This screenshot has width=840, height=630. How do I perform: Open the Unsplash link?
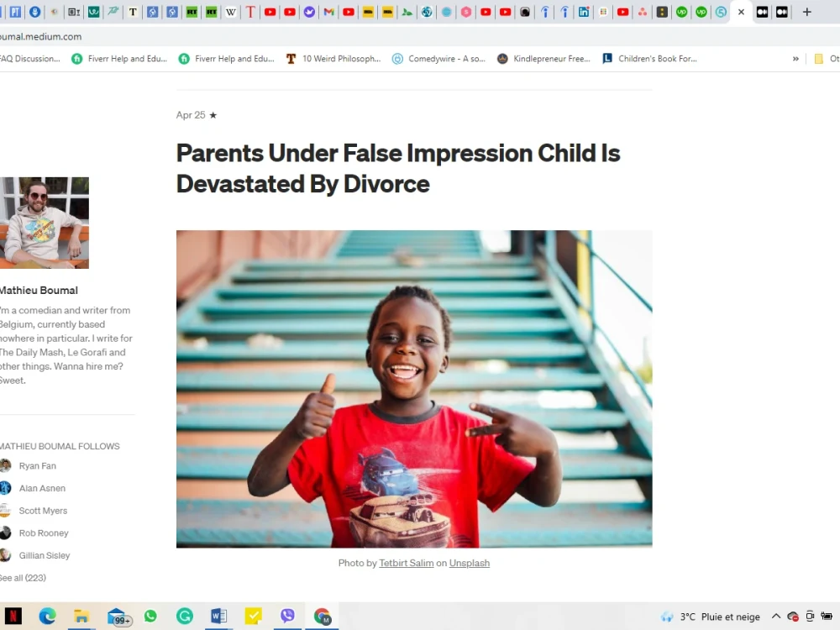[470, 563]
